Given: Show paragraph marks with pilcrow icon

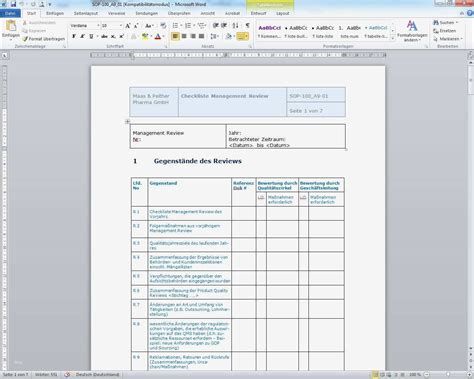Looking at the screenshot, I should pos(247,25).
